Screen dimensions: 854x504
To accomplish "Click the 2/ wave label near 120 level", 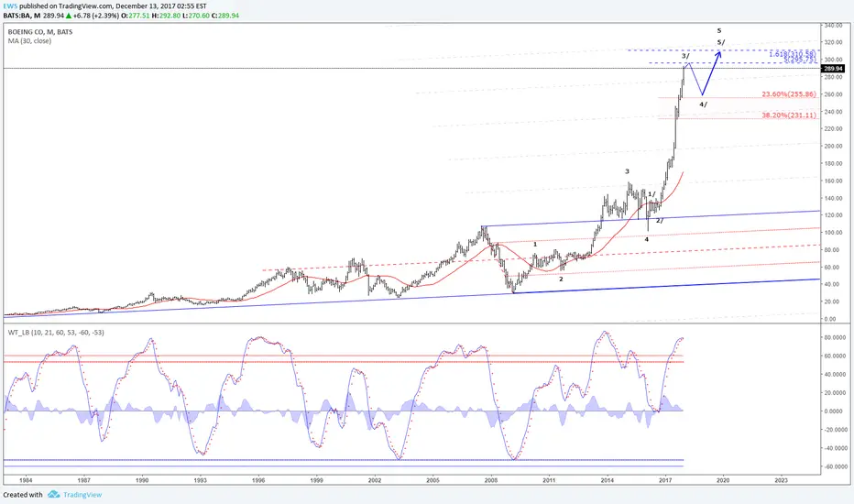I will pyautogui.click(x=660, y=220).
